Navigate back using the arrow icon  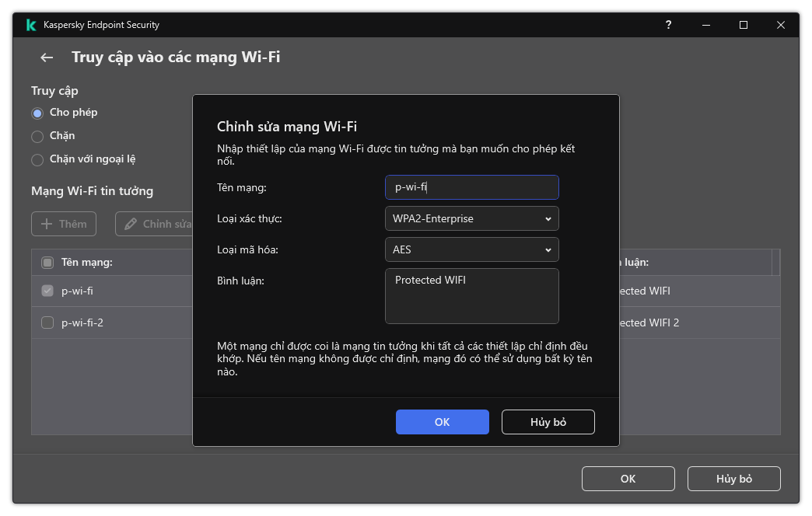coord(46,58)
